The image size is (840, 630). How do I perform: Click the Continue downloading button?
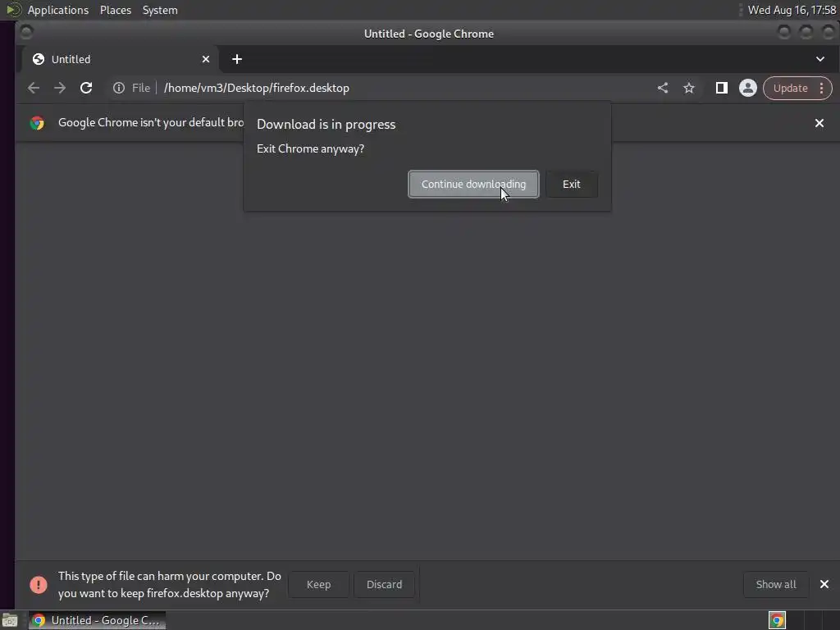coord(473,185)
